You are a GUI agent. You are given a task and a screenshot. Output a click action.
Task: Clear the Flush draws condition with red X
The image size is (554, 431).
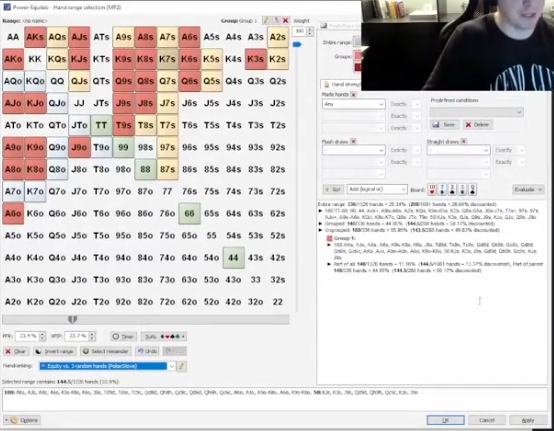tap(353, 142)
